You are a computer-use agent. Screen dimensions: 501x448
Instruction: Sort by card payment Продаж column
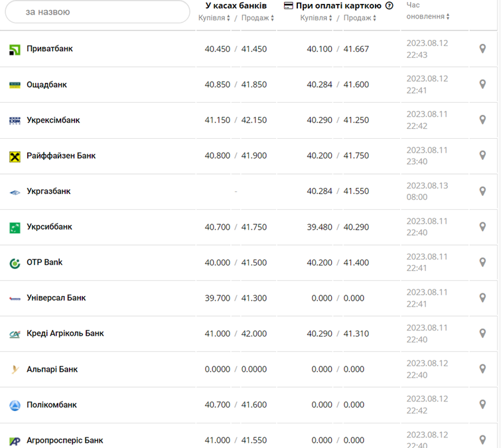[x=360, y=18]
